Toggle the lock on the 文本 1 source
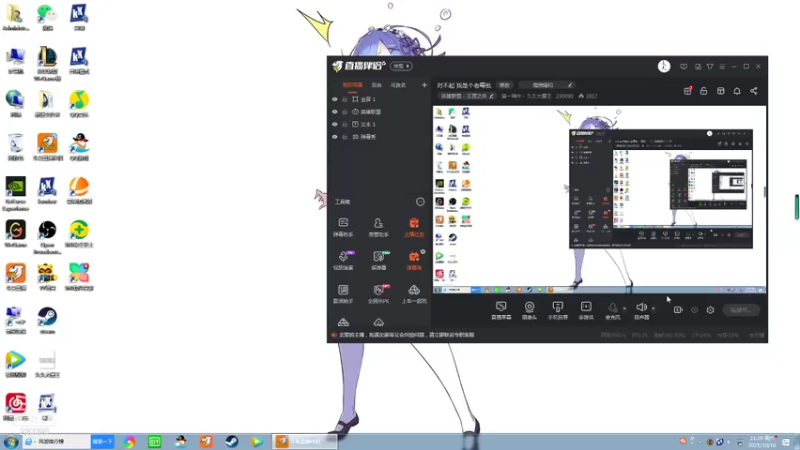 (x=345, y=124)
